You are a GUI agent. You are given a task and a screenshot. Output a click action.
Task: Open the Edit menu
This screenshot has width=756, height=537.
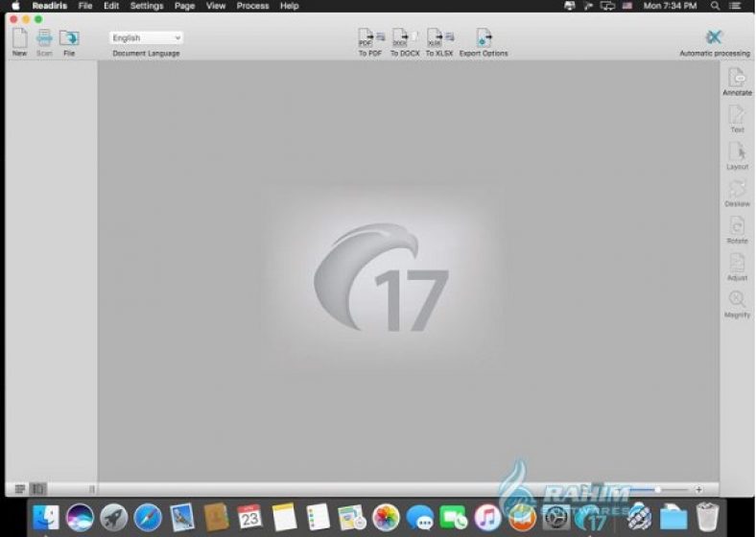pos(111,6)
